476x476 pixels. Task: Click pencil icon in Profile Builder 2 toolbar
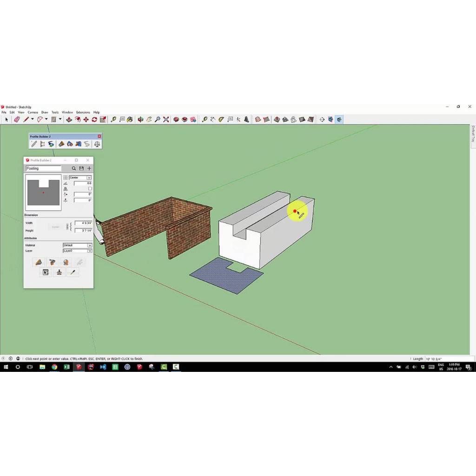coord(34,144)
